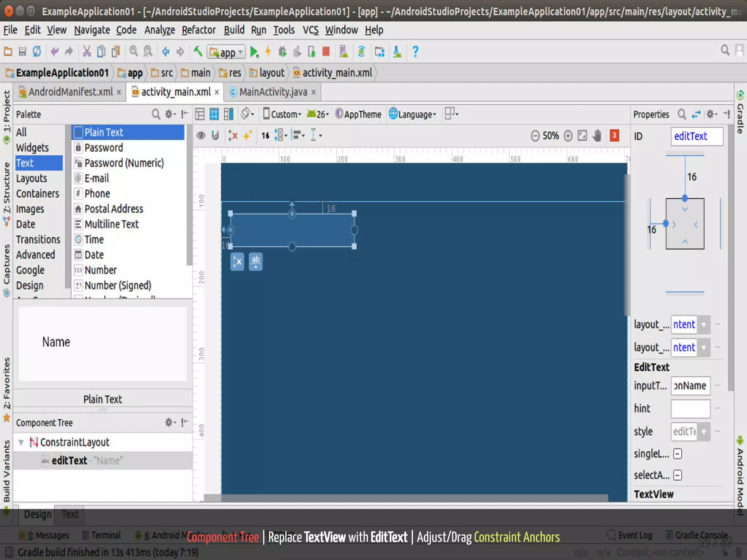Click the default margin 16 control
The height and width of the screenshot is (560, 747).
coord(265,136)
